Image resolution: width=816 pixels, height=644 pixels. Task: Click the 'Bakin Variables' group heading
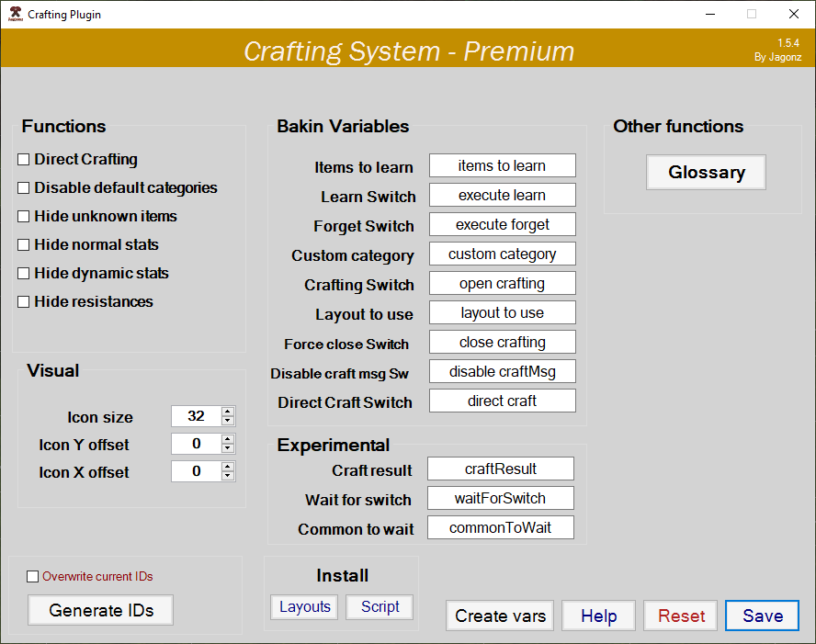tap(343, 127)
